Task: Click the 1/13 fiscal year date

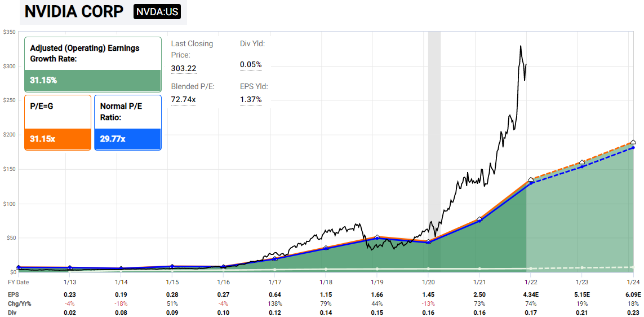Action: coord(69,282)
